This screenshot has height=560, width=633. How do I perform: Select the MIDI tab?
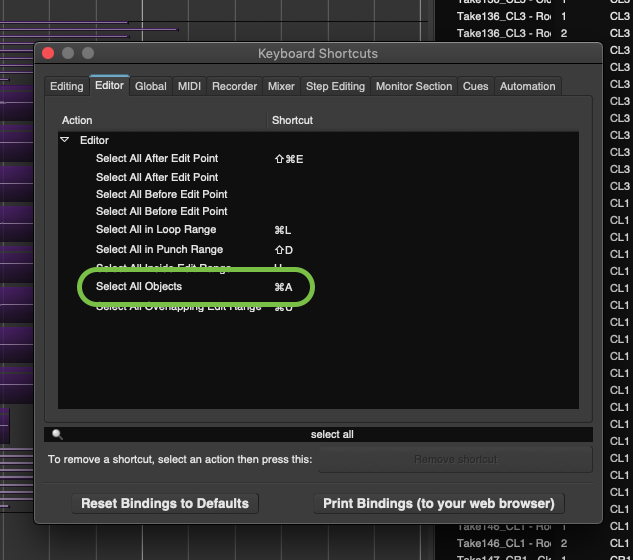(189, 87)
